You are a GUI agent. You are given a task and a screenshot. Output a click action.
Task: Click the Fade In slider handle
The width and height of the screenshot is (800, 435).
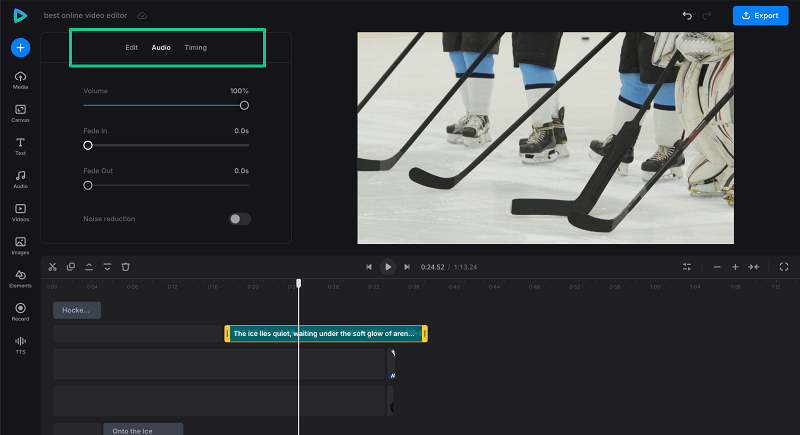88,145
